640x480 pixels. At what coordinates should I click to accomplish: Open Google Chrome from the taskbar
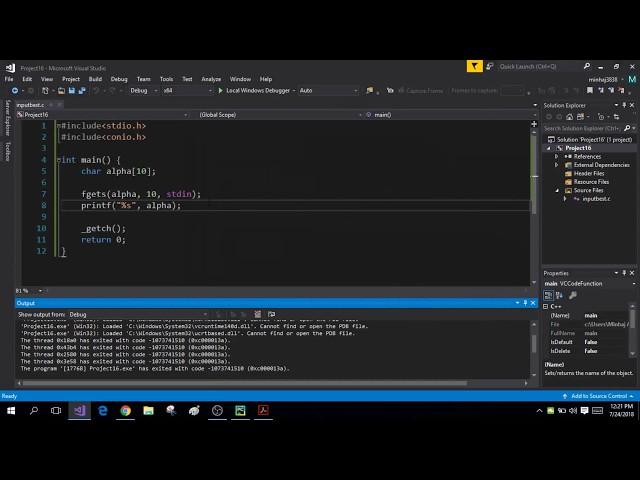coord(125,411)
